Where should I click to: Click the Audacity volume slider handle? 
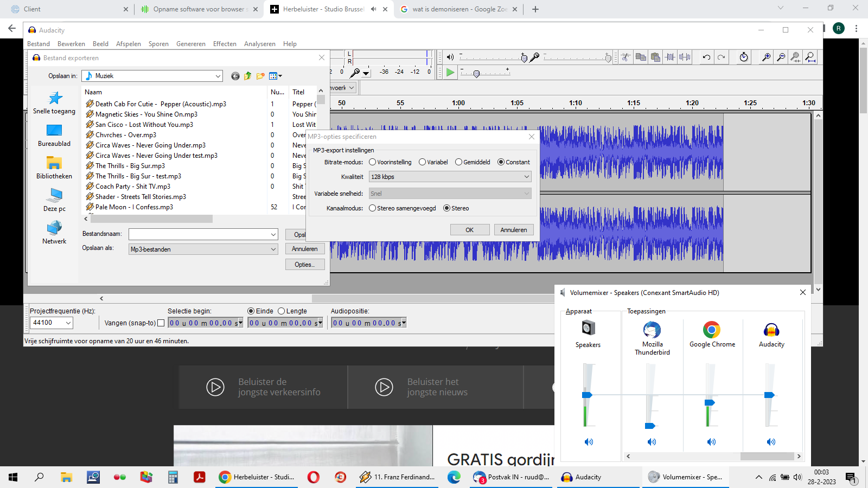point(769,395)
